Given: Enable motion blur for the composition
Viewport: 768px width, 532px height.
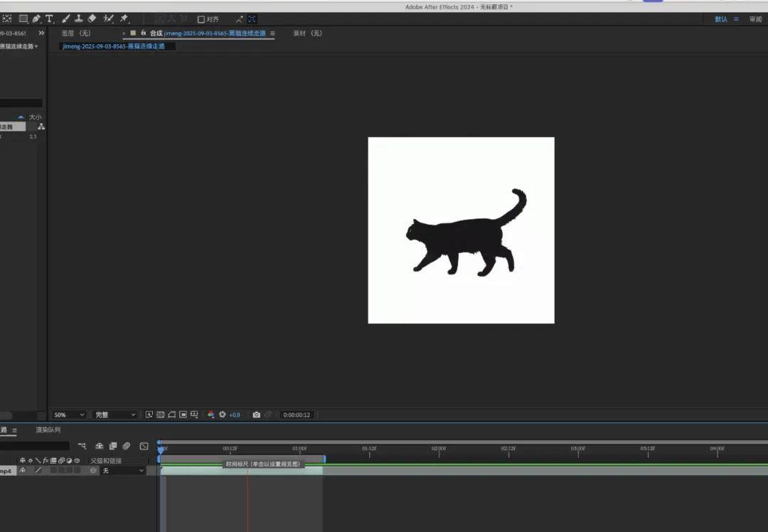Looking at the screenshot, I should (x=127, y=446).
